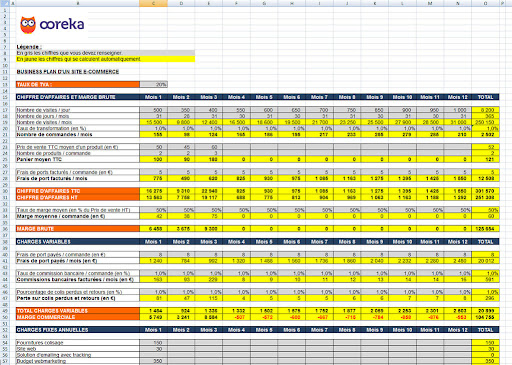Screen dimensions: 512x365
Task: Select the Total charges variables TOTAL cell
Action: point(485,311)
